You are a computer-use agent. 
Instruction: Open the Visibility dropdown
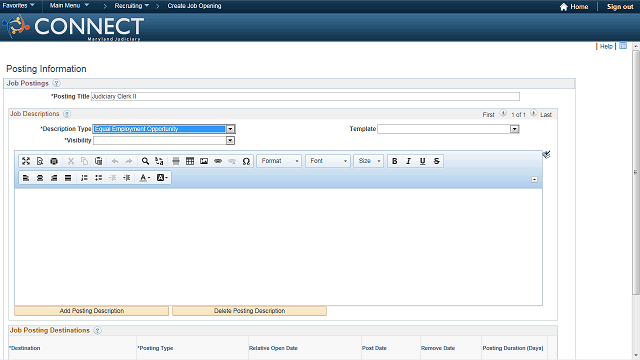230,140
